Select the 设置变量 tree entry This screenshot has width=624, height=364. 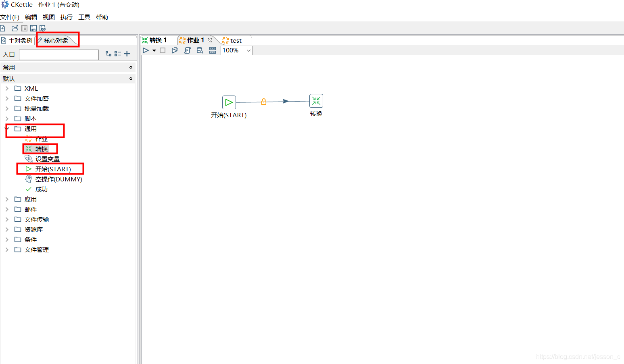48,159
